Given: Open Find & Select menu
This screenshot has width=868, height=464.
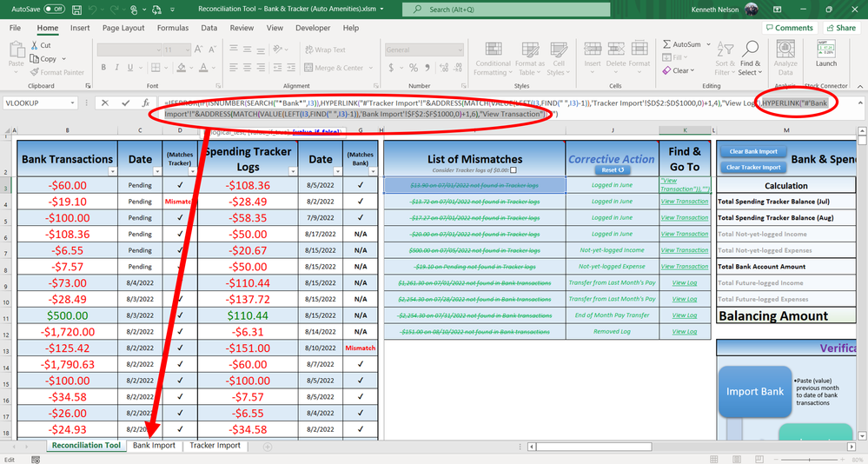Looking at the screenshot, I should click(750, 59).
